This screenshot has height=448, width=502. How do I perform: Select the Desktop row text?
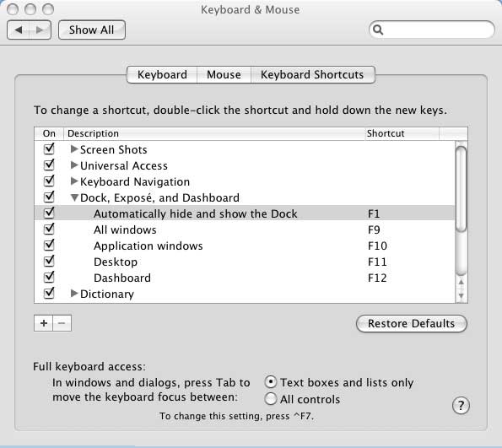(x=116, y=262)
